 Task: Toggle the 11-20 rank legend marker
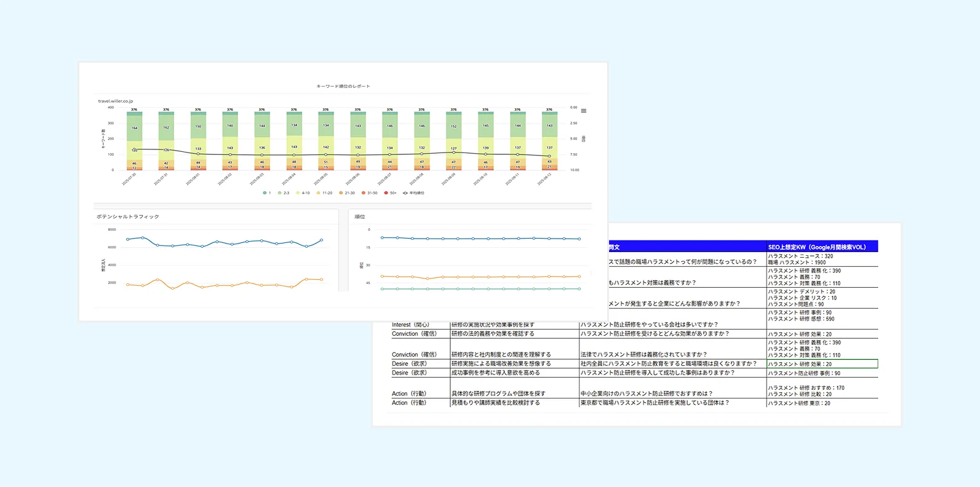pos(319,193)
